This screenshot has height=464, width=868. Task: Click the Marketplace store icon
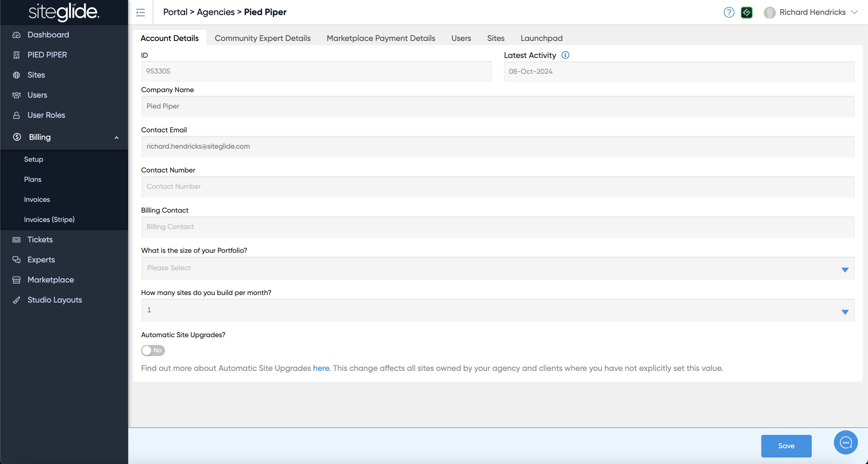16,280
